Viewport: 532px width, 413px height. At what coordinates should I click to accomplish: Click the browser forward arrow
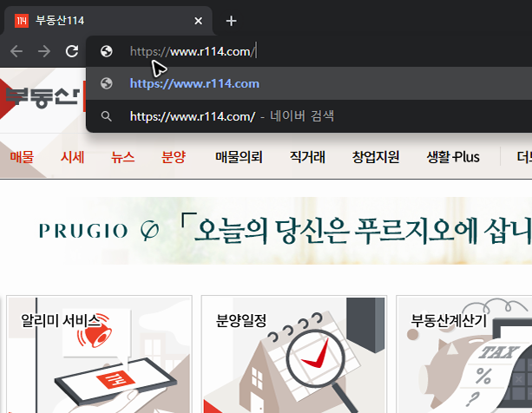point(44,51)
